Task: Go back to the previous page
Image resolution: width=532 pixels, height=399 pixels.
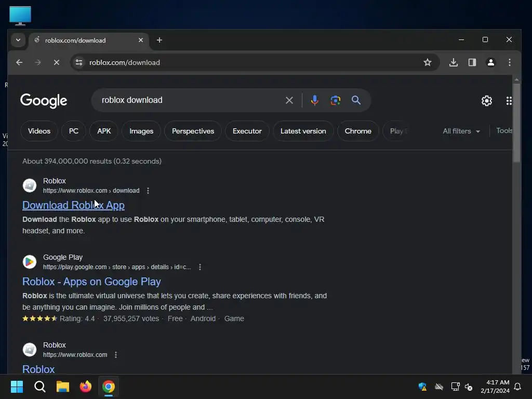Action: pos(19,62)
